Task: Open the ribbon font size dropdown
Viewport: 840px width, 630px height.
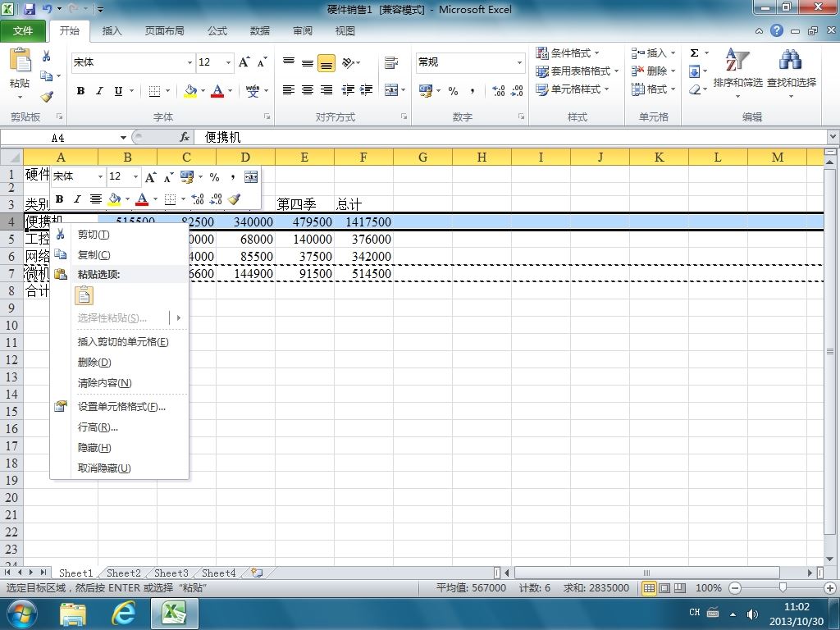Action: (x=228, y=62)
